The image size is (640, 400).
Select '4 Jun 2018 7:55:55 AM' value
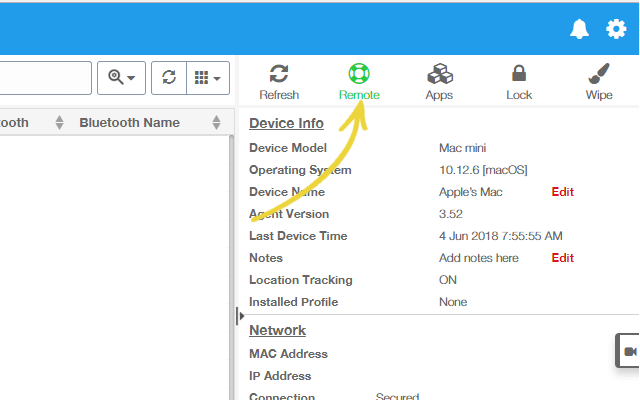pos(501,236)
